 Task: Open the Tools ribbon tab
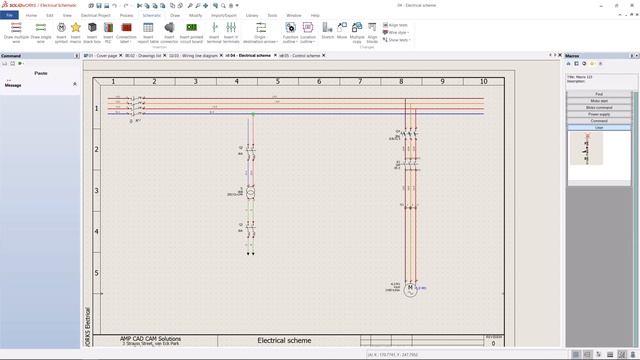[272, 15]
